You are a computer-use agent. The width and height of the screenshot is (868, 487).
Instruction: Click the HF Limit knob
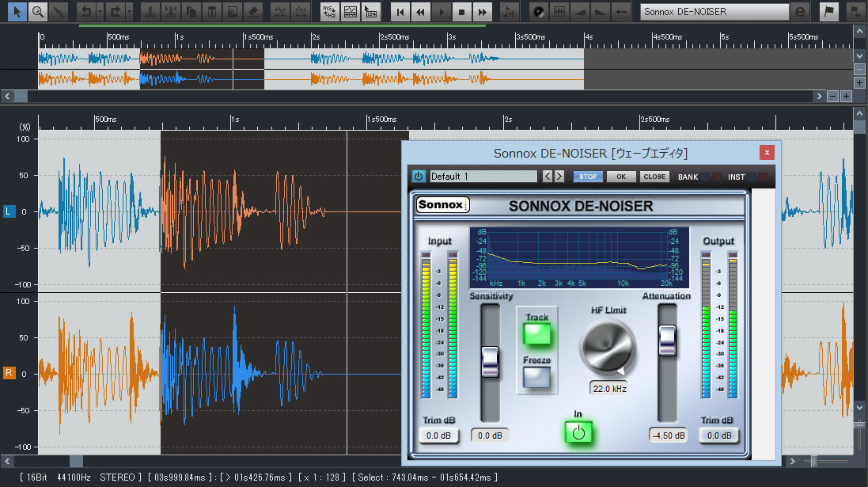[x=608, y=348]
